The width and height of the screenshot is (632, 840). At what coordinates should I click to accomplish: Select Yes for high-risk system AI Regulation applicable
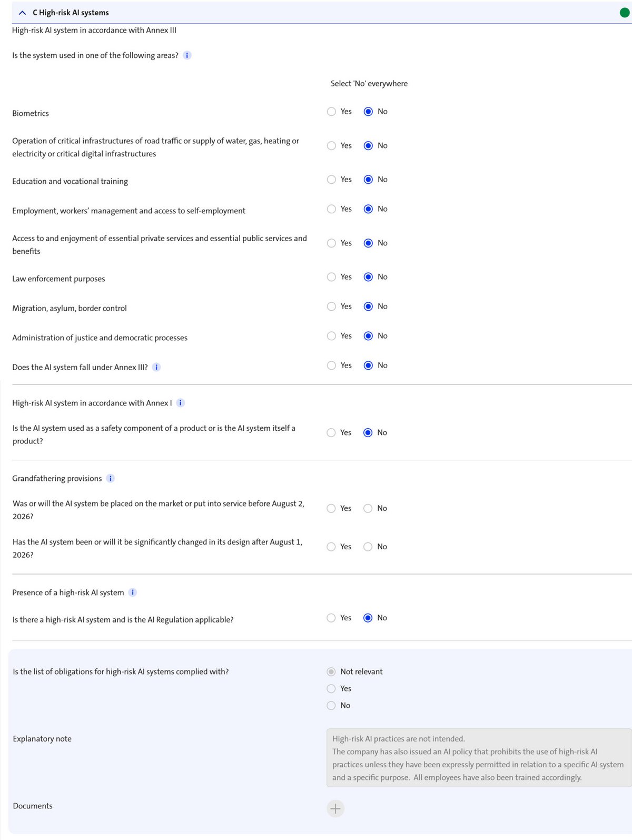coord(331,618)
